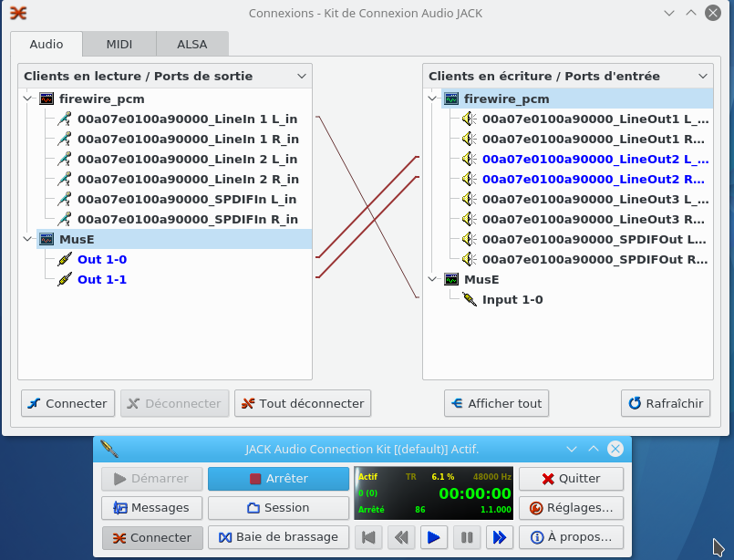Image resolution: width=734 pixels, height=560 pixels.
Task: Click the speaker icon of LineOut3 R port
Action: click(469, 219)
